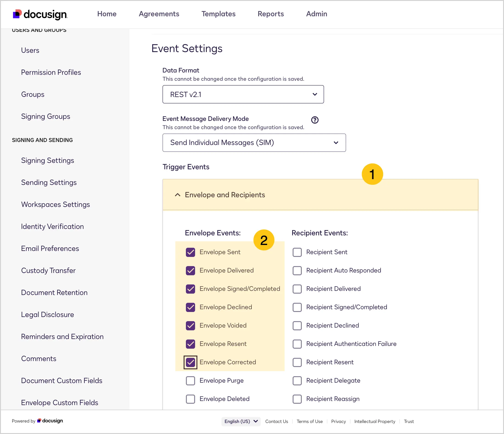Open Intellectual Property footer link
Viewport: 504px width, 434px height.
pos(375,421)
